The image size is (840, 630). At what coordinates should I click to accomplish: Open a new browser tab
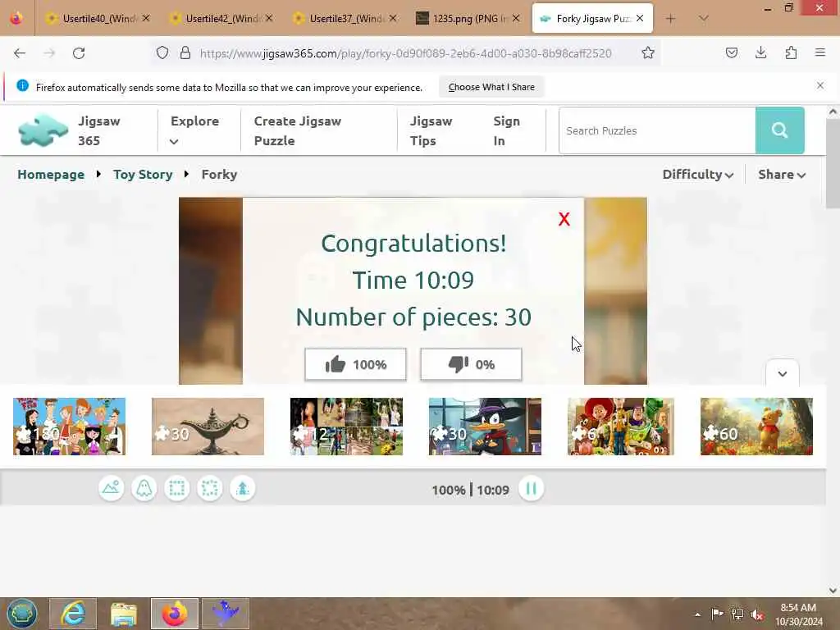(x=670, y=19)
